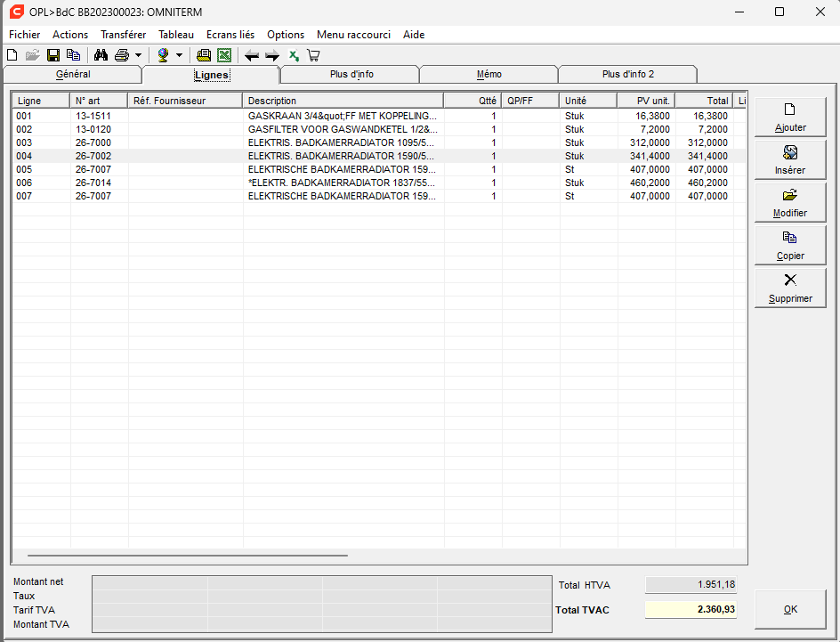
Task: Save using the floppy disk icon
Action: click(x=53, y=55)
